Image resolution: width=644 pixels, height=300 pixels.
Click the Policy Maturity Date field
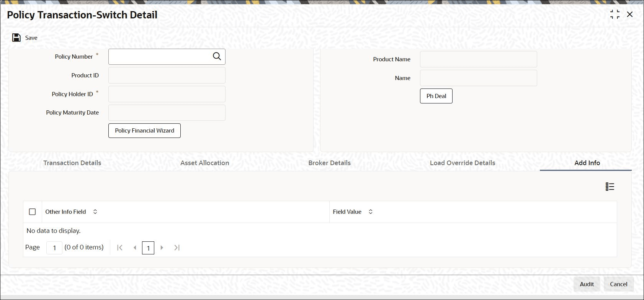167,113
